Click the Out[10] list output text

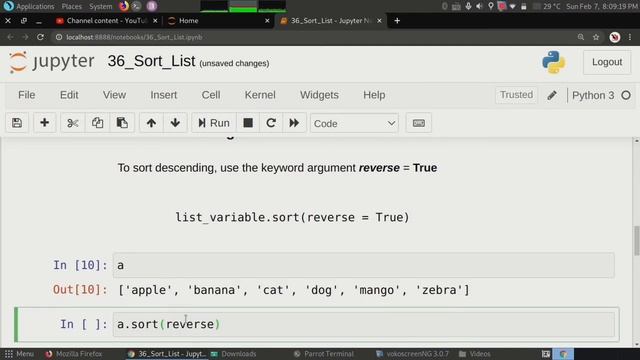[x=294, y=290]
